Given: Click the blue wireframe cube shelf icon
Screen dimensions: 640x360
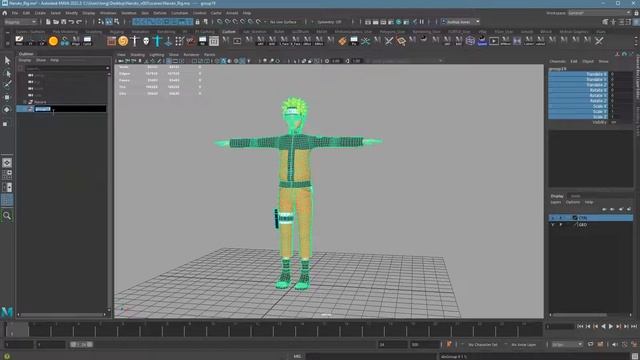Looking at the screenshot, I should tap(470, 41).
